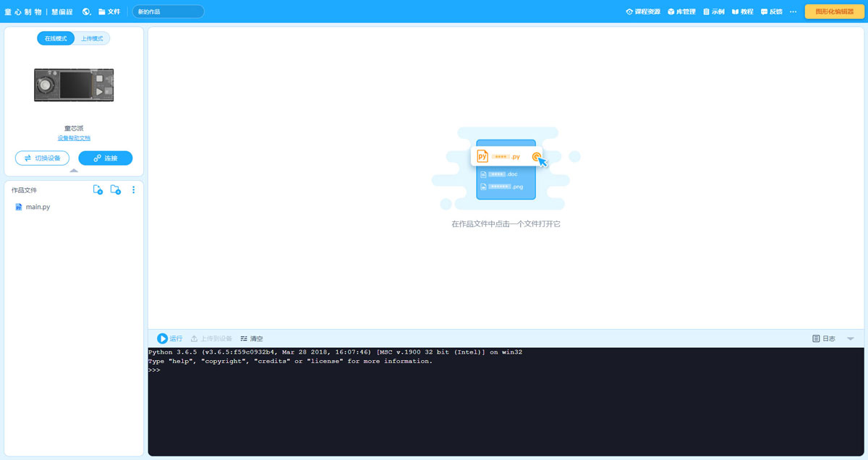Click the 课程资源 course resources icon
The image size is (868, 460).
[642, 11]
